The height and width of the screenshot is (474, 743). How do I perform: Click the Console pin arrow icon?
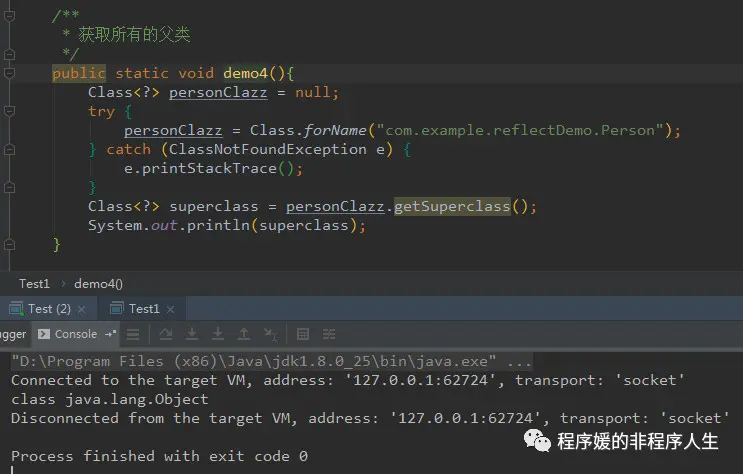coord(110,334)
